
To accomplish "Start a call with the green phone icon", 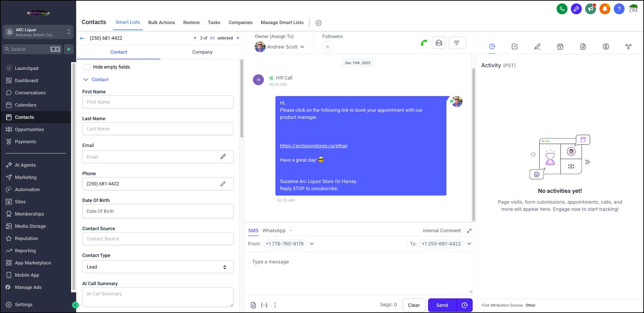I will (423, 42).
